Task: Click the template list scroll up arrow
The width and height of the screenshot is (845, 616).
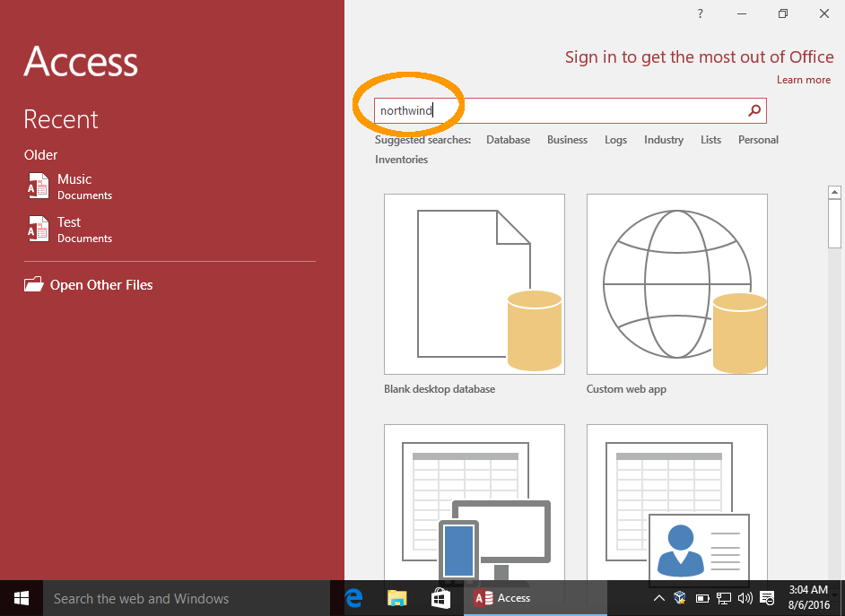Action: 834,192
